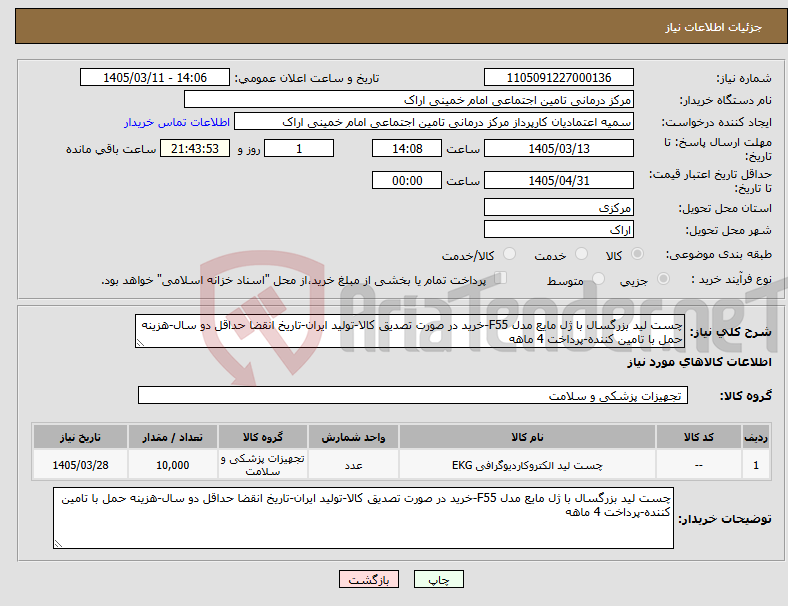Click the delivery province field مرکزی
Screen dimensions: 788x606
(558, 207)
